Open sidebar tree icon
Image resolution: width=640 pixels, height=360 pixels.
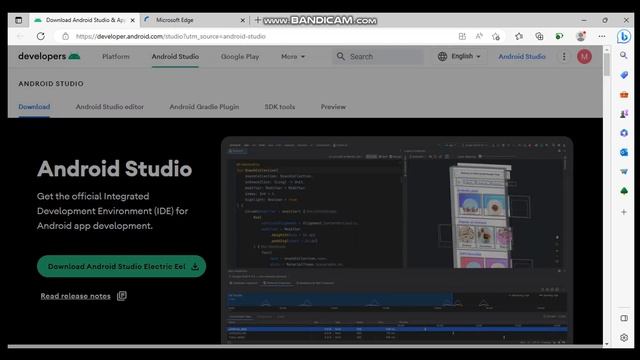pos(624,191)
